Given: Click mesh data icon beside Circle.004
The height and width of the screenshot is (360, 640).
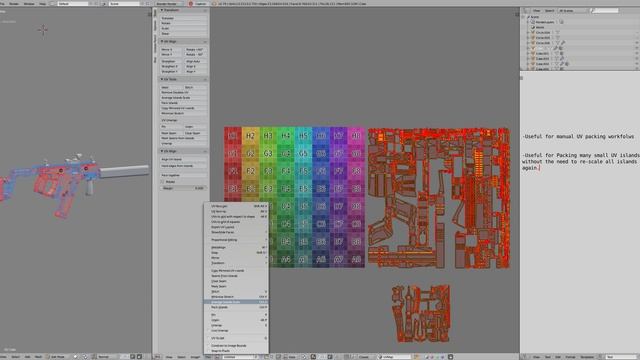Looking at the screenshot, I should (x=557, y=32).
